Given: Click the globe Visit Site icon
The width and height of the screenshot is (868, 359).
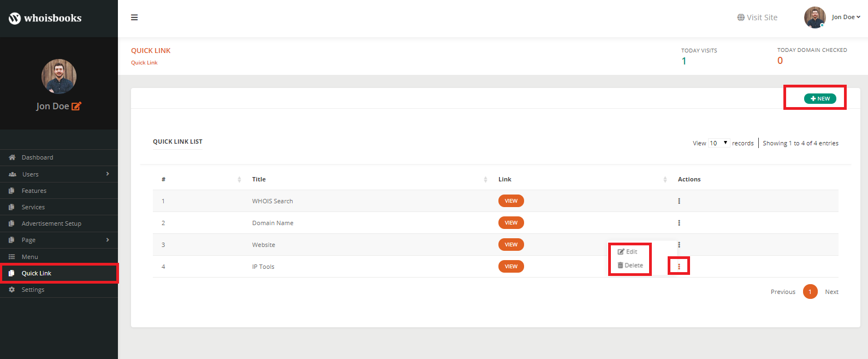Looking at the screenshot, I should [x=741, y=17].
